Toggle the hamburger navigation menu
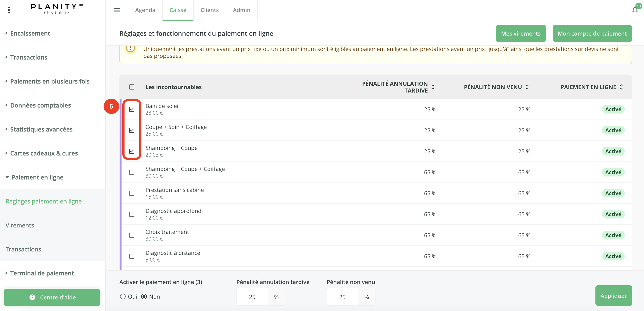This screenshot has height=311, width=644. pos(117,10)
